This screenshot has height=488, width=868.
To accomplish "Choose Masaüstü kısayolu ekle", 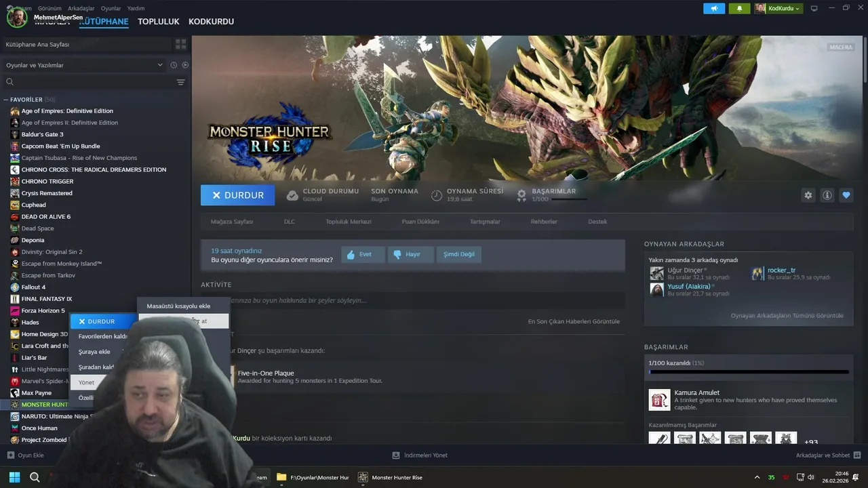I will [178, 306].
